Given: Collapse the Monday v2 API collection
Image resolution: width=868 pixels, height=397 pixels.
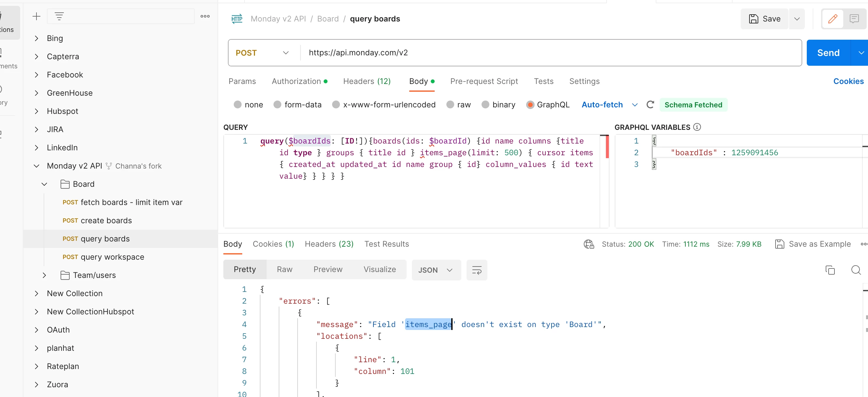Looking at the screenshot, I should click(x=36, y=166).
